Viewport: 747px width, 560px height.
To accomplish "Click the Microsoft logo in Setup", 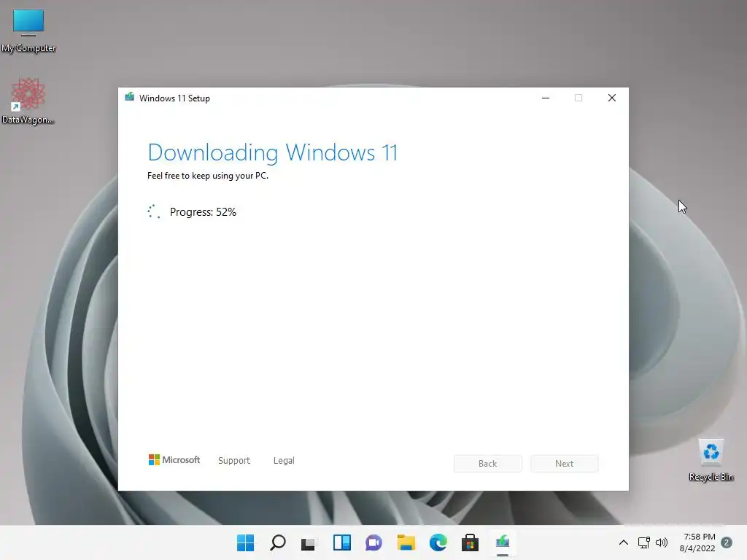I will (x=174, y=459).
